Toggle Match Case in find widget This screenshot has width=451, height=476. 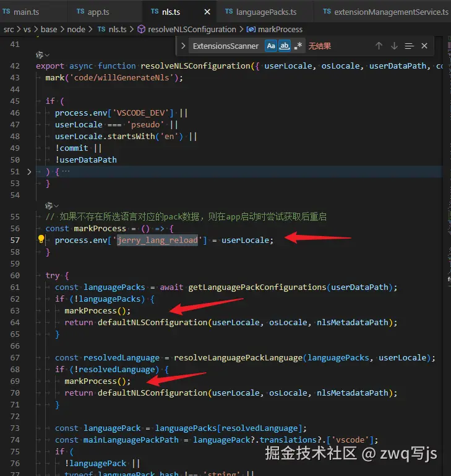click(270, 46)
